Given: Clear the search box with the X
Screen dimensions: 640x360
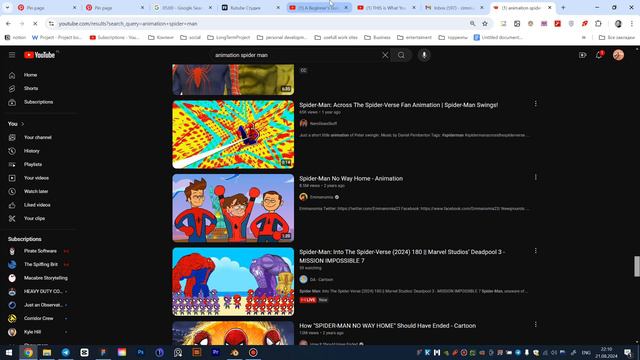Looking at the screenshot, I should click(x=385, y=55).
